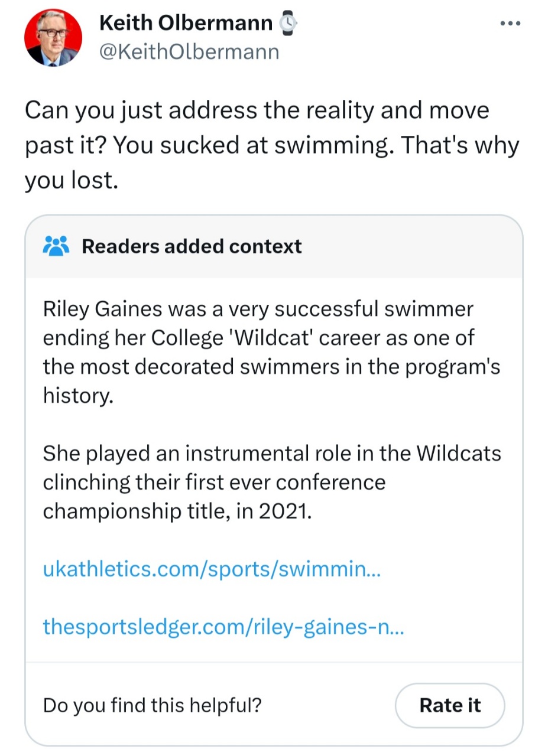Screen dimensions: 548x756
Task: Visit the thesportsledger.com source link
Action: coord(223,627)
